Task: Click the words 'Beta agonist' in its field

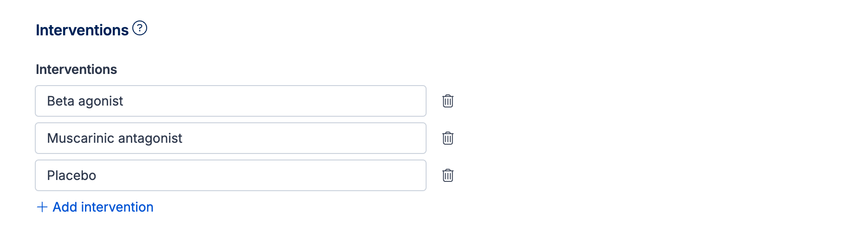Action: coord(85,101)
